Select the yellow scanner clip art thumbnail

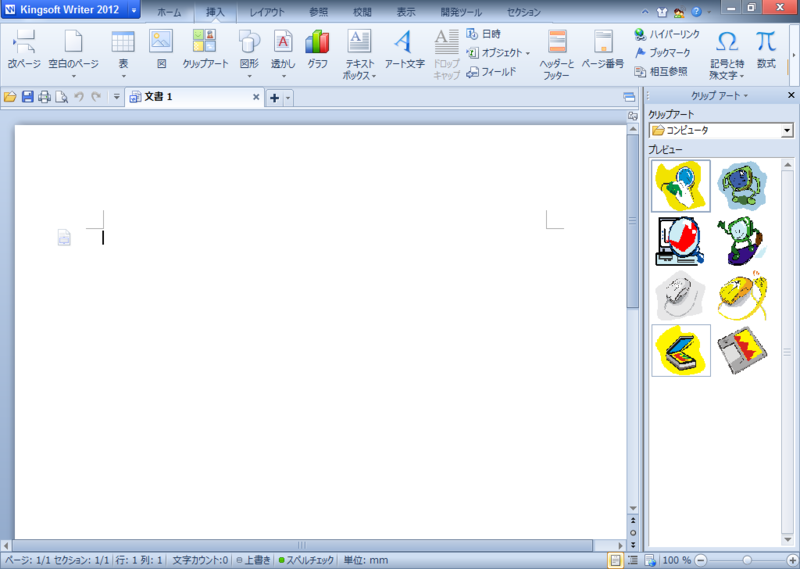click(681, 351)
